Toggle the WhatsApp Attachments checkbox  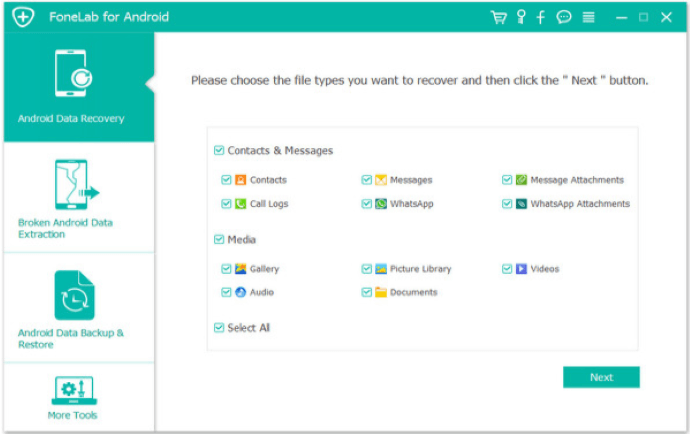[507, 203]
